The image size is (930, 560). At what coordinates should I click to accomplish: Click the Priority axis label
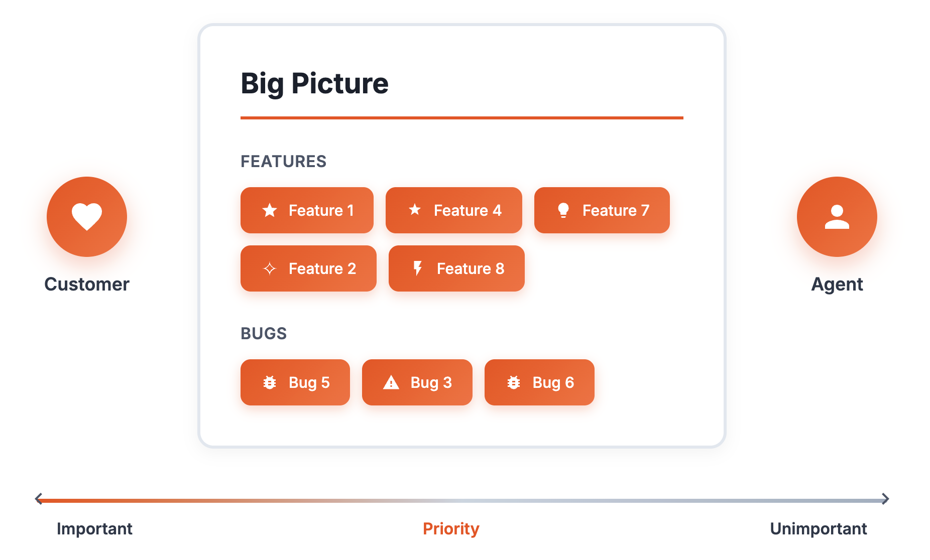pyautogui.click(x=451, y=528)
